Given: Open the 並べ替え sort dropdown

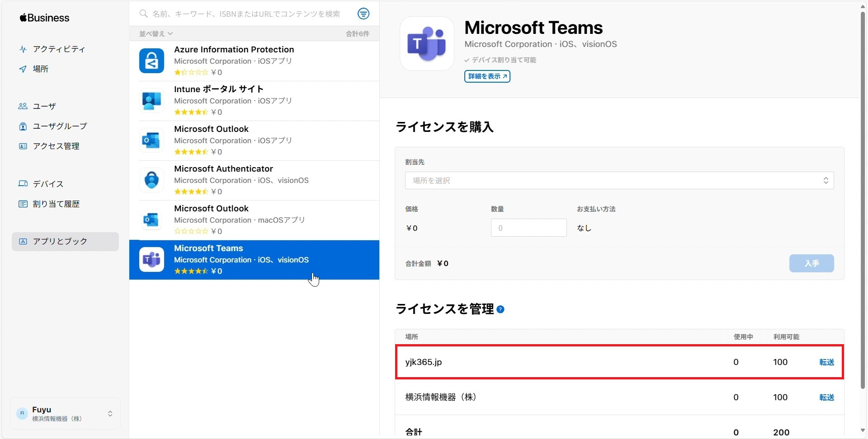Looking at the screenshot, I should point(156,34).
